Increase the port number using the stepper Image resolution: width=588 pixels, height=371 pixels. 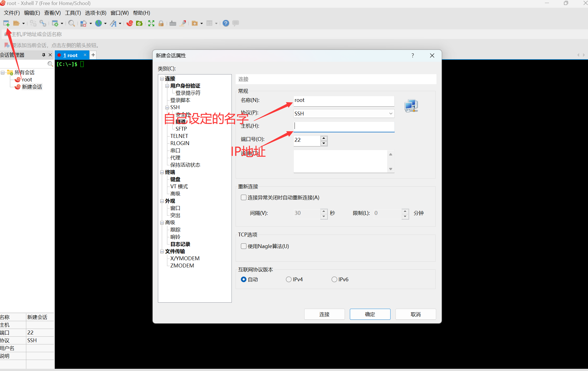(324, 138)
